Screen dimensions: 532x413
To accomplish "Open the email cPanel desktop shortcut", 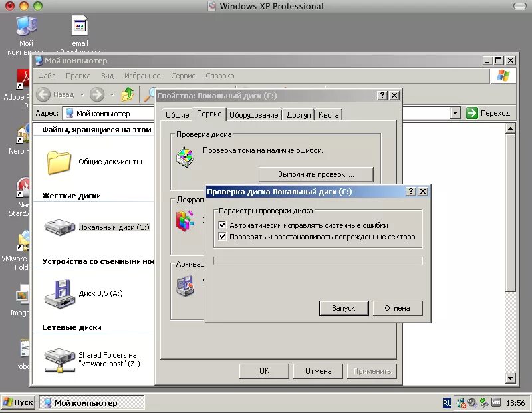I will click(x=80, y=25).
